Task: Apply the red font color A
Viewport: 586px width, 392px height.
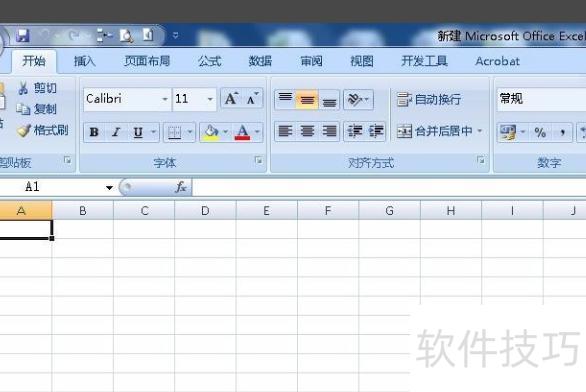Action: point(243,132)
